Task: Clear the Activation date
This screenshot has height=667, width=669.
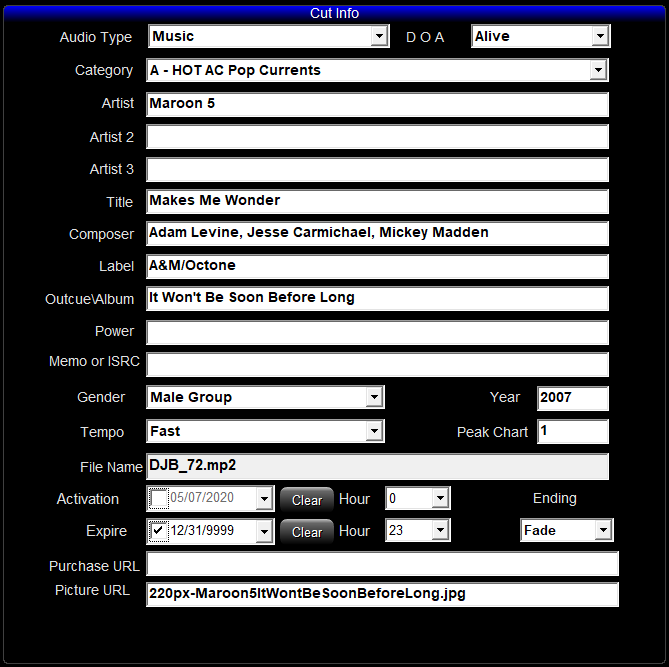Action: 307,500
